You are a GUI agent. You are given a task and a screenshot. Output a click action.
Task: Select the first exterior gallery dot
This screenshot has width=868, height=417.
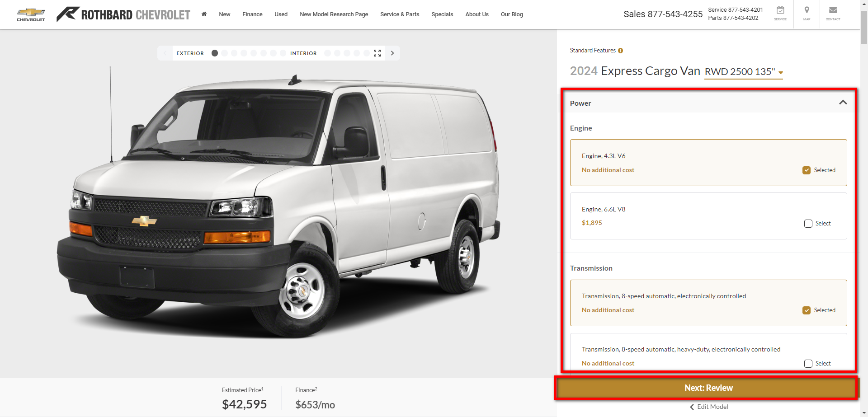click(215, 53)
